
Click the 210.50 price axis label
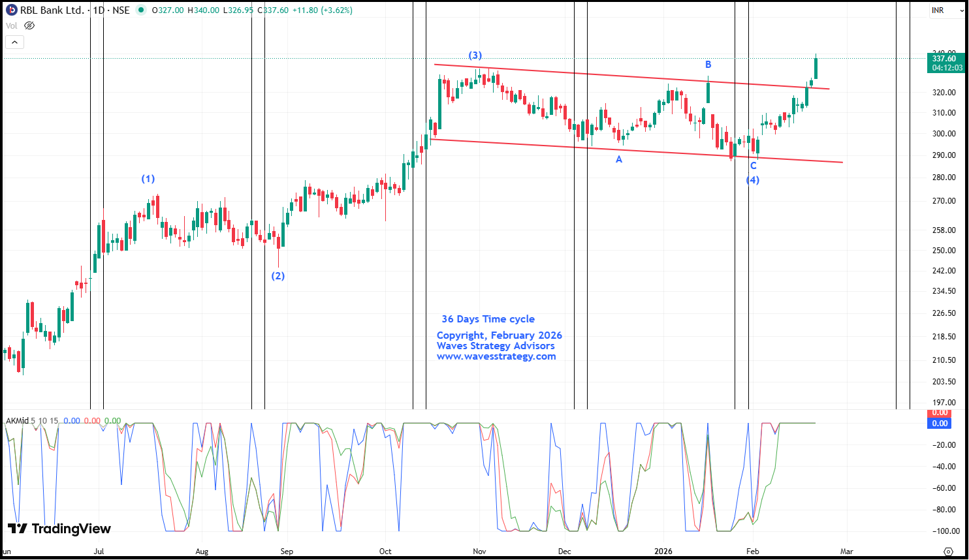click(x=944, y=360)
